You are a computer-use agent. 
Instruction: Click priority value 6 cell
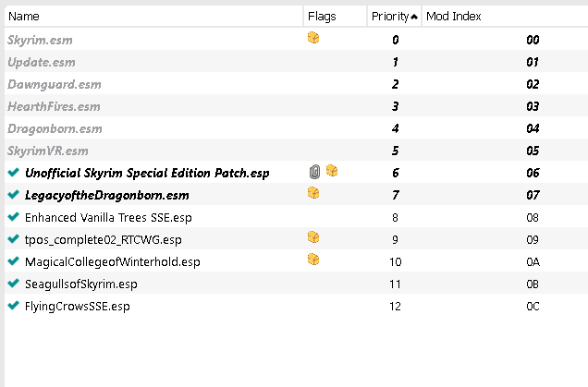pyautogui.click(x=396, y=173)
